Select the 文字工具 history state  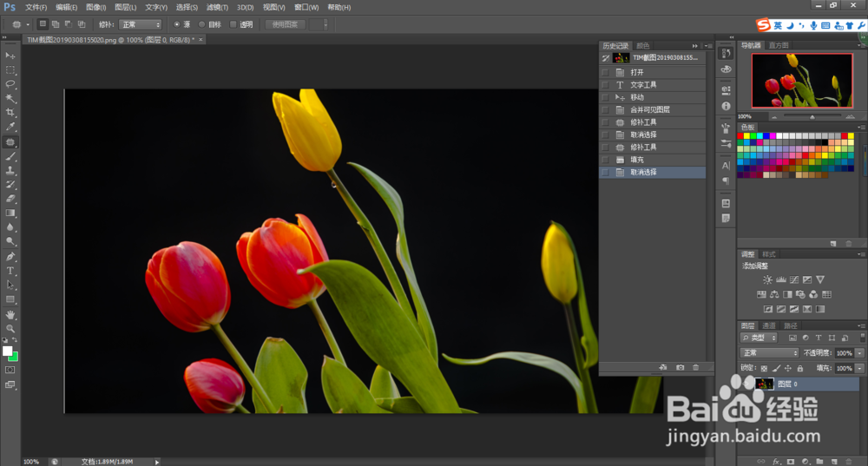652,85
